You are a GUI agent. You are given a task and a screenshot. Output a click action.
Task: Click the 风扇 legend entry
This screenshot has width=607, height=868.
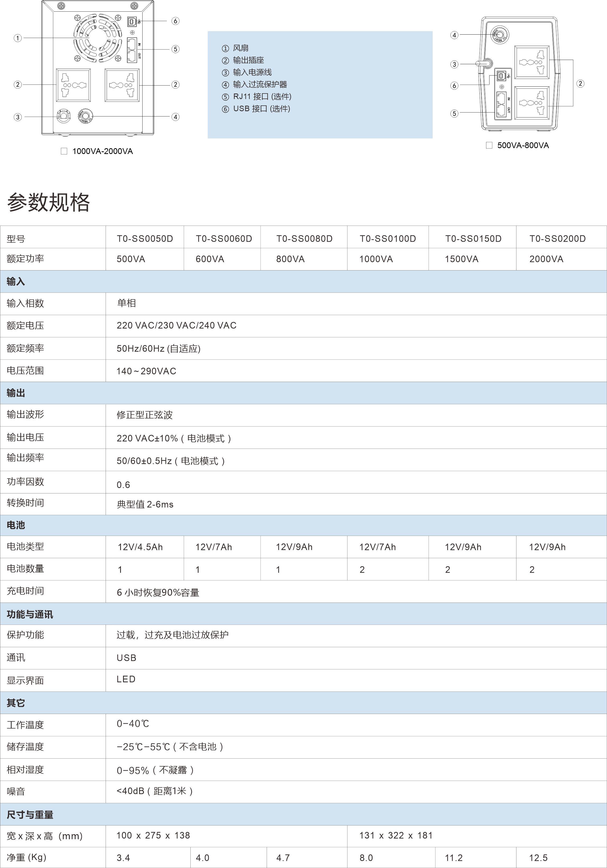point(240,48)
